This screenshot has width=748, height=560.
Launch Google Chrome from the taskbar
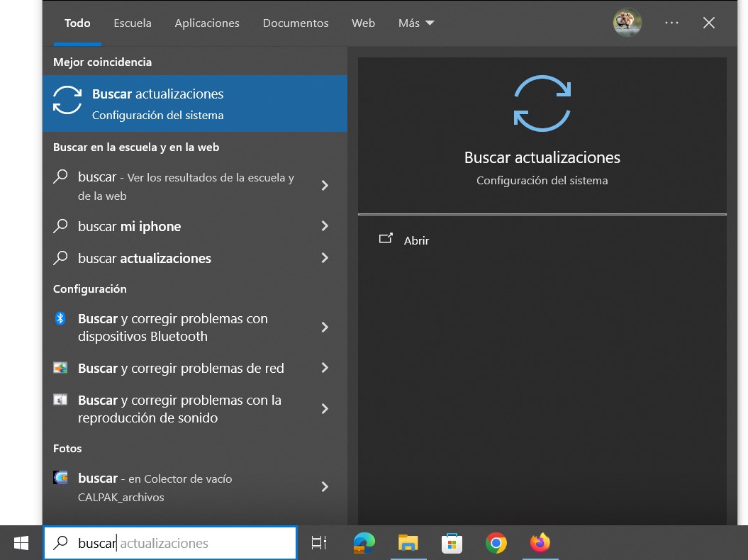pos(496,542)
